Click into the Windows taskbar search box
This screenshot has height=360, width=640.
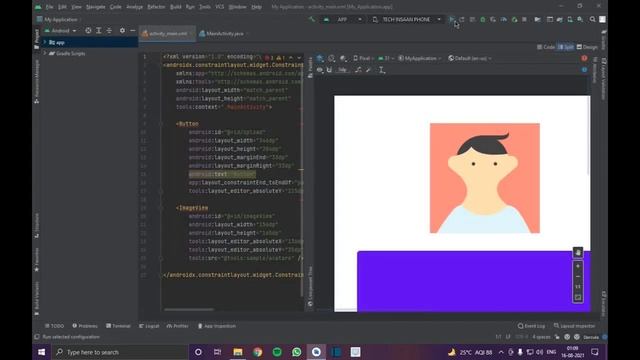pyautogui.click(x=120, y=352)
